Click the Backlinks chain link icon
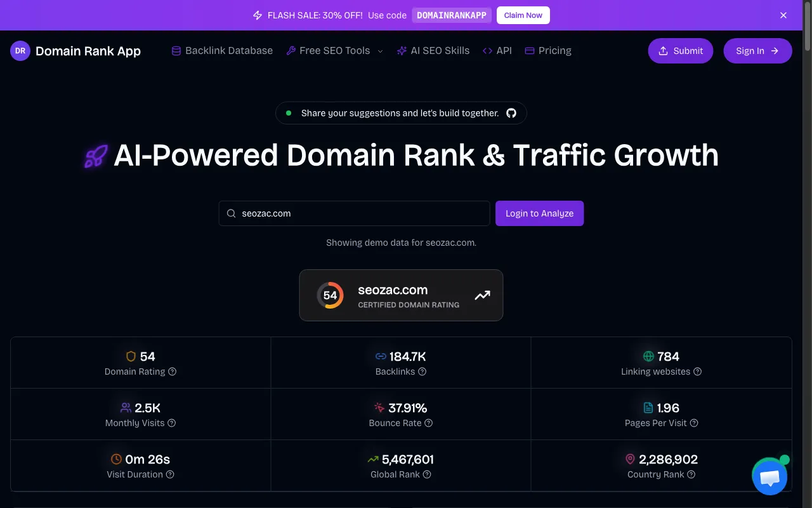The width and height of the screenshot is (812, 508). (381, 356)
